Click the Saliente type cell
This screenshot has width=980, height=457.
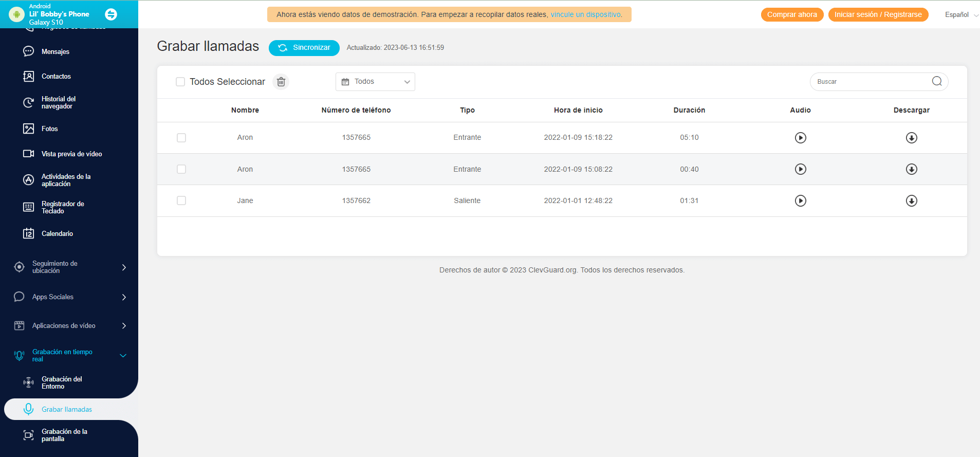[467, 200]
